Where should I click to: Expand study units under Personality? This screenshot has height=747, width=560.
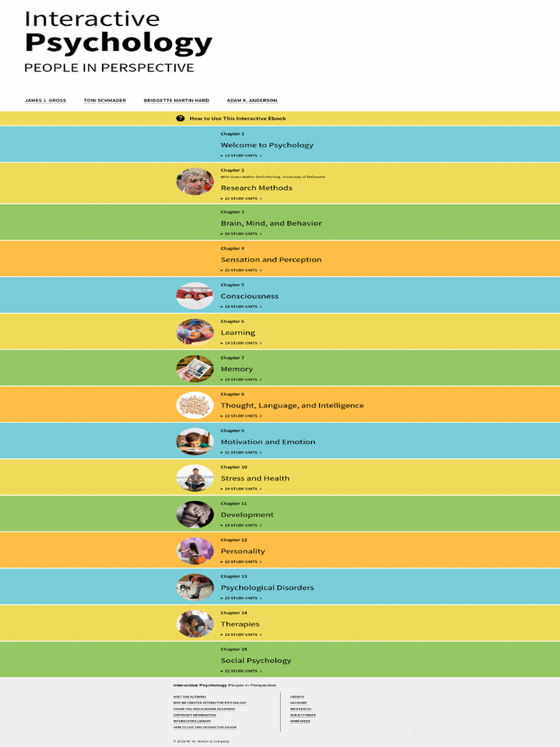click(x=241, y=562)
